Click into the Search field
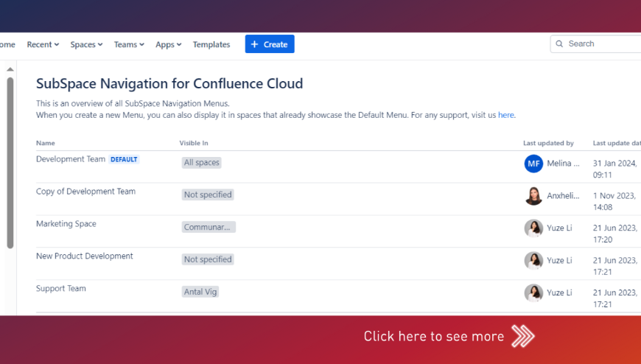 [x=600, y=44]
